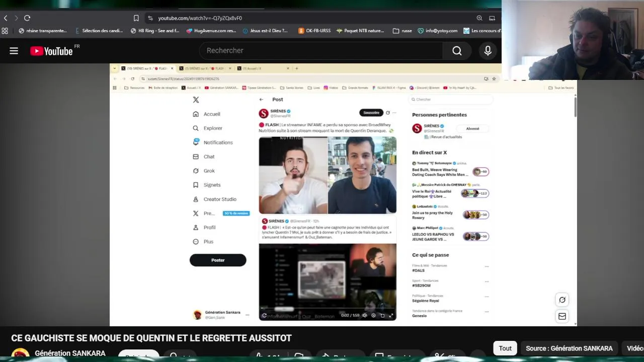This screenshot has height=362, width=644.
Task: Expand the Plus menu in X sidebar
Action: pyautogui.click(x=203, y=241)
